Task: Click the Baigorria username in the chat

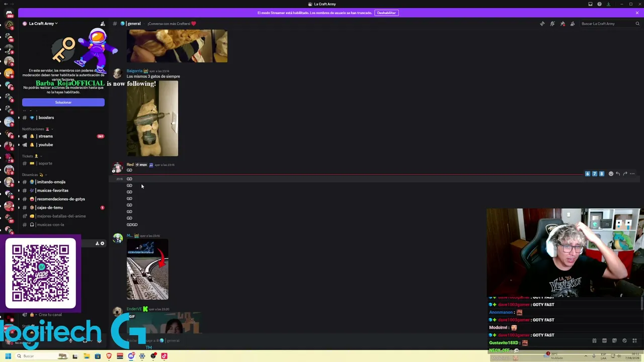Action: [x=134, y=71]
